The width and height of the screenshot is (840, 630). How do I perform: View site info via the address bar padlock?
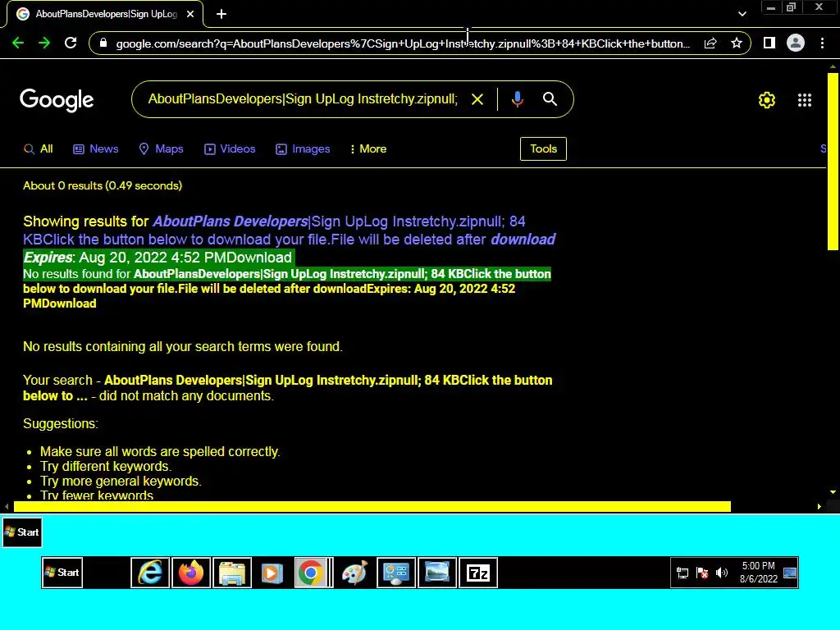(103, 43)
